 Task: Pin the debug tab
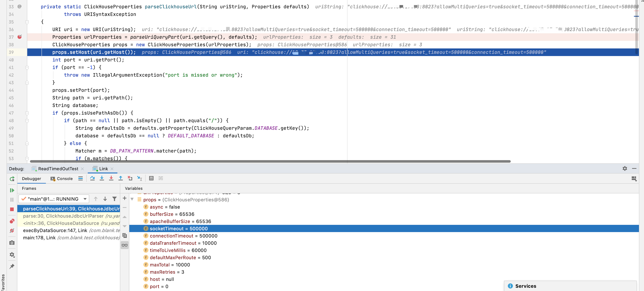point(12,266)
